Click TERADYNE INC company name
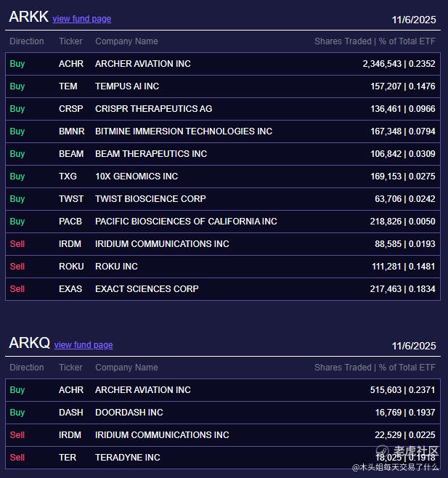The width and height of the screenshot is (448, 478). tap(128, 458)
